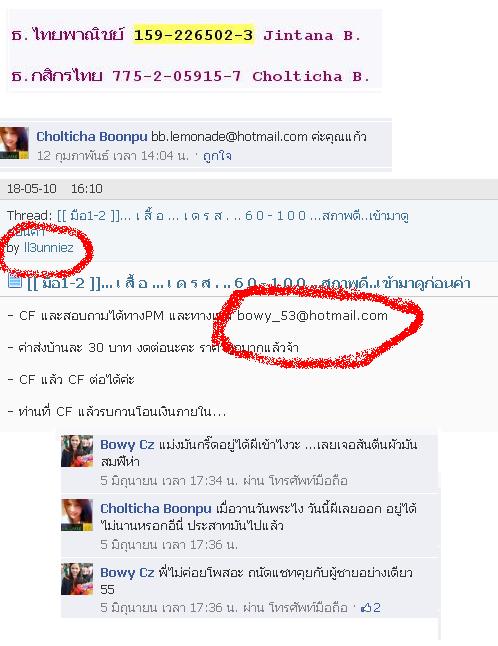The width and height of the screenshot is (498, 646).
Task: Click the ถูกใจ like link under email comment
Action: coord(217,156)
